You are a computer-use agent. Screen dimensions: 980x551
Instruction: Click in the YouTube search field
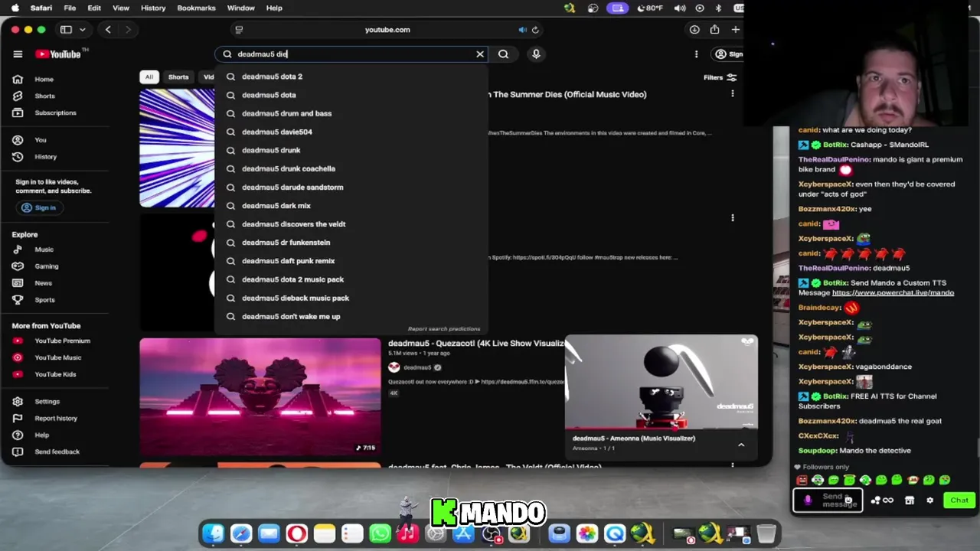(x=352, y=54)
